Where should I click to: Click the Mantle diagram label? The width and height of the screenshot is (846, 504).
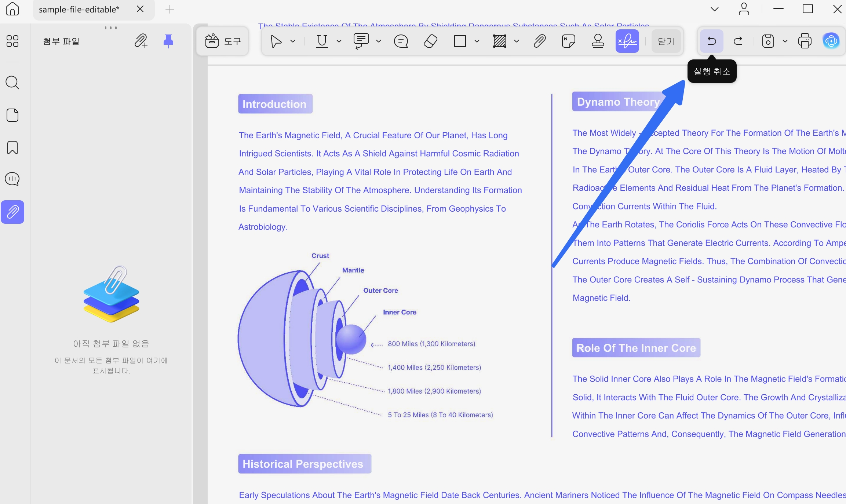click(x=353, y=270)
